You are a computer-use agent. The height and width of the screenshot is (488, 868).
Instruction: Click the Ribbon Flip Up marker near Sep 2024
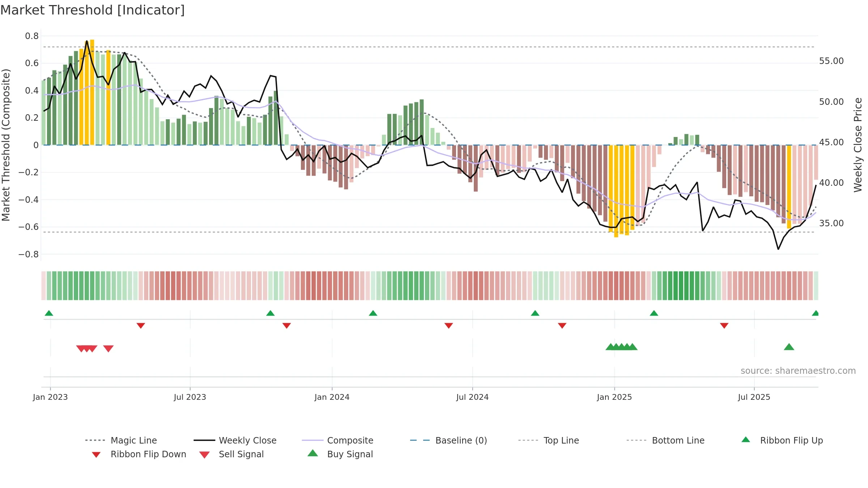pyautogui.click(x=535, y=313)
